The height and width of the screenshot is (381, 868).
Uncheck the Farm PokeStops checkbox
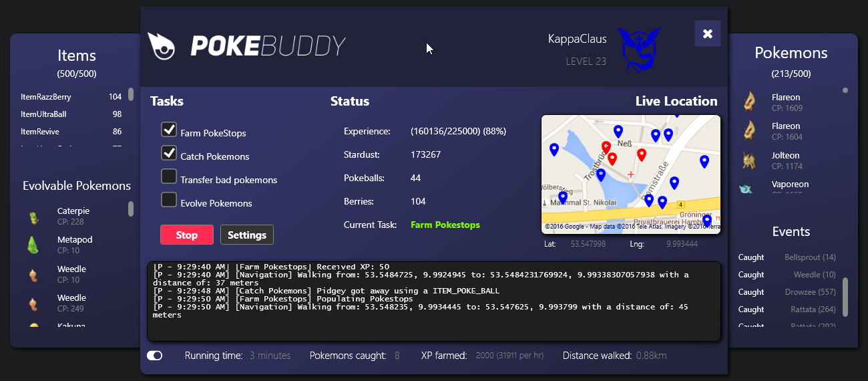click(x=169, y=129)
